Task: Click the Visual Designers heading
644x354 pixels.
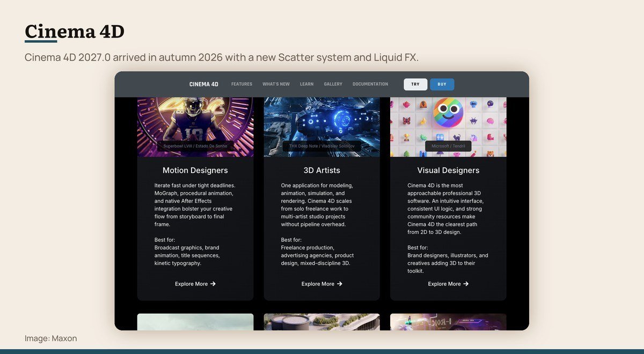Action: (x=448, y=171)
